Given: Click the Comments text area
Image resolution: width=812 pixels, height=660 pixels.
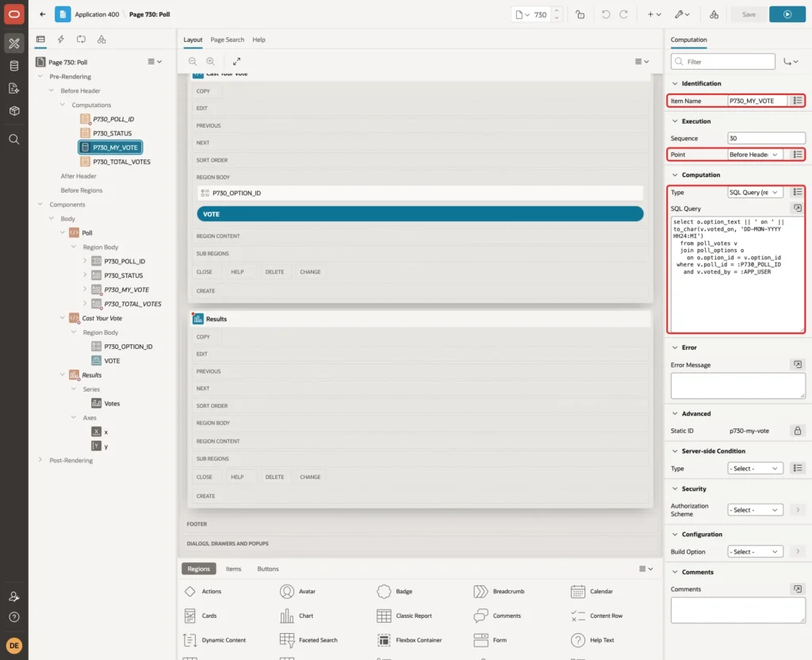Looking at the screenshot, I should (738, 610).
